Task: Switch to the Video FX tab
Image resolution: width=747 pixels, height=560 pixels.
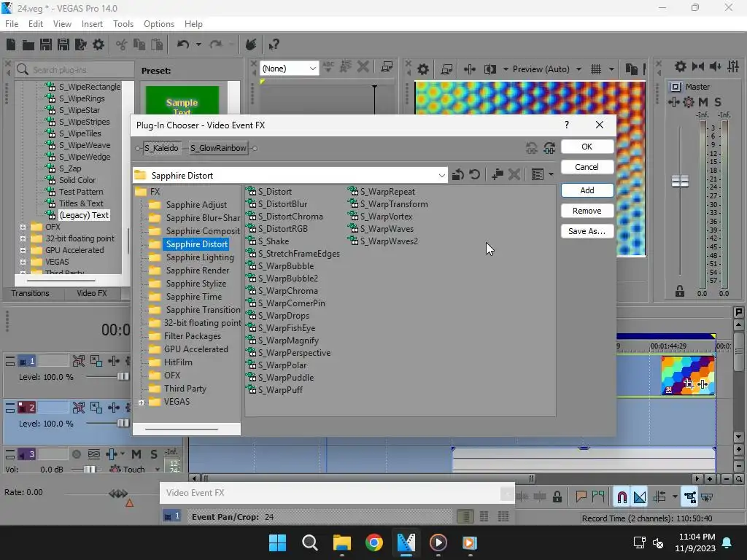Action: coord(92,293)
